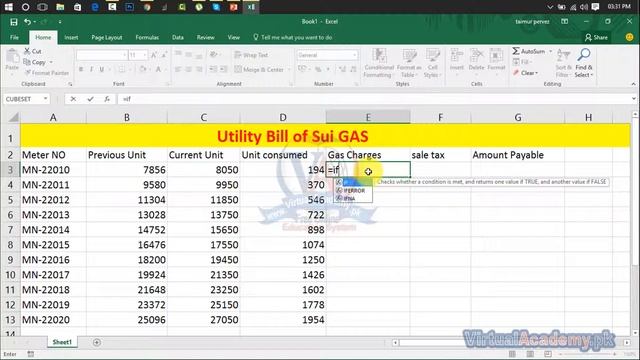Open Format as Table gallery
The height and width of the screenshot is (360, 640).
pos(409,63)
